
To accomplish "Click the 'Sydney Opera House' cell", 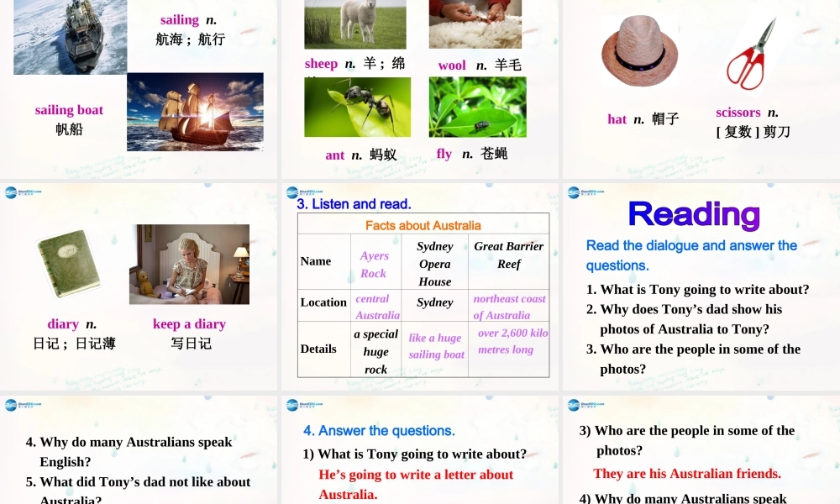I will (x=435, y=262).
